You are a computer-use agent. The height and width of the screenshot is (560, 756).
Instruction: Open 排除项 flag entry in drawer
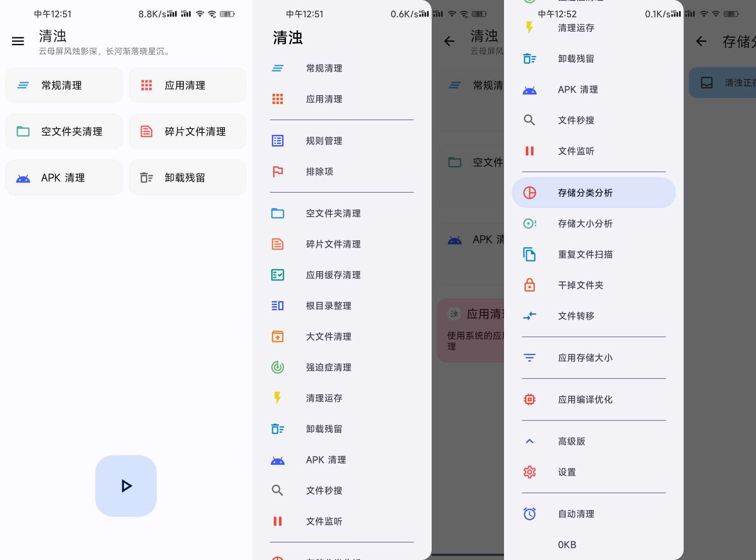(342, 171)
